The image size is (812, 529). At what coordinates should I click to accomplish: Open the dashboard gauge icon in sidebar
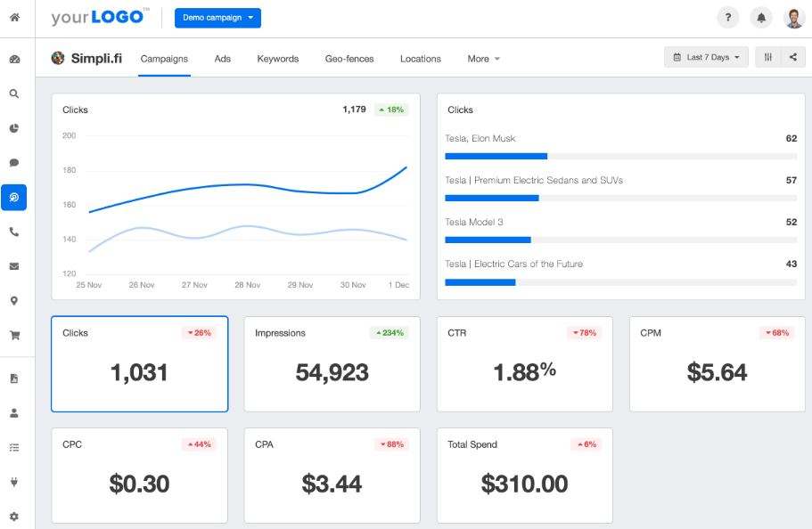14,59
